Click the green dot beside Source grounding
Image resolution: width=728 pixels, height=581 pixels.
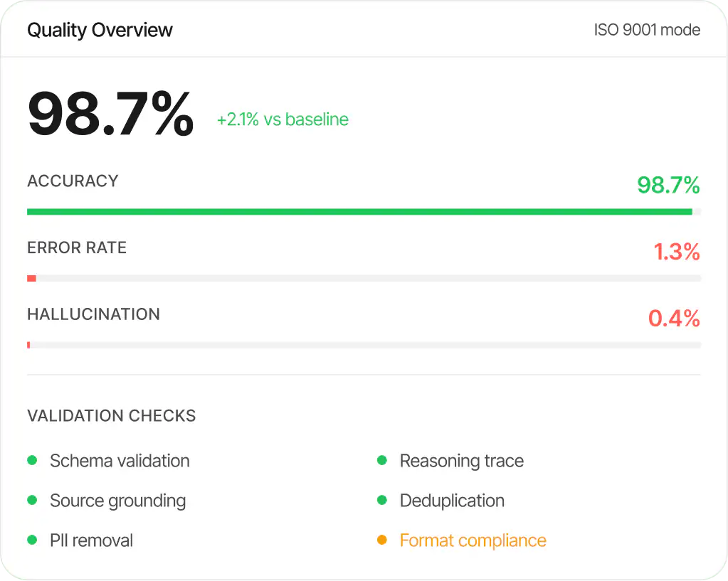(32, 500)
